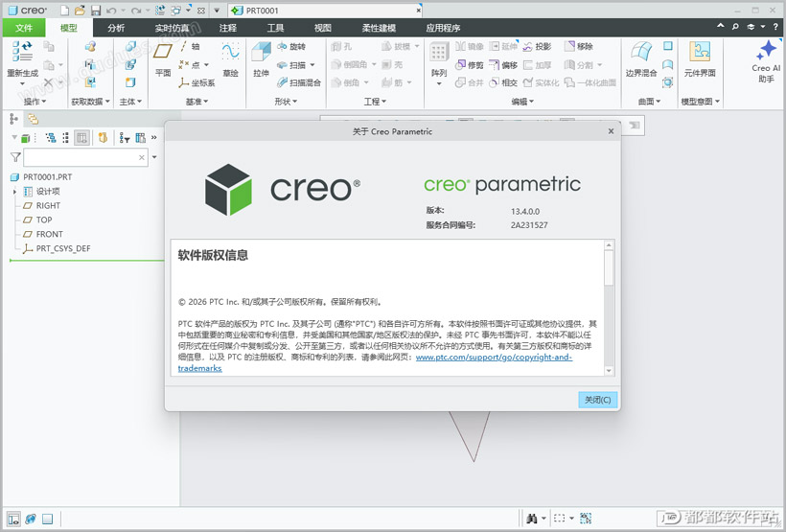786x532 pixels.
Task: Click the model tree tab icon
Action: (14, 119)
